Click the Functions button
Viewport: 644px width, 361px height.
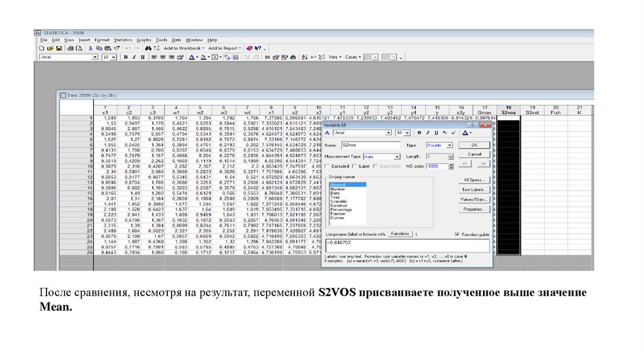click(399, 233)
